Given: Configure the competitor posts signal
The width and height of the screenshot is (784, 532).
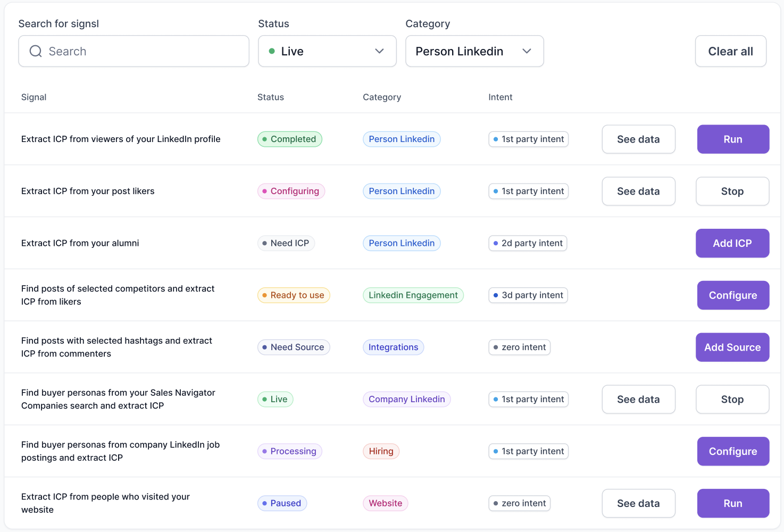Looking at the screenshot, I should 733,295.
